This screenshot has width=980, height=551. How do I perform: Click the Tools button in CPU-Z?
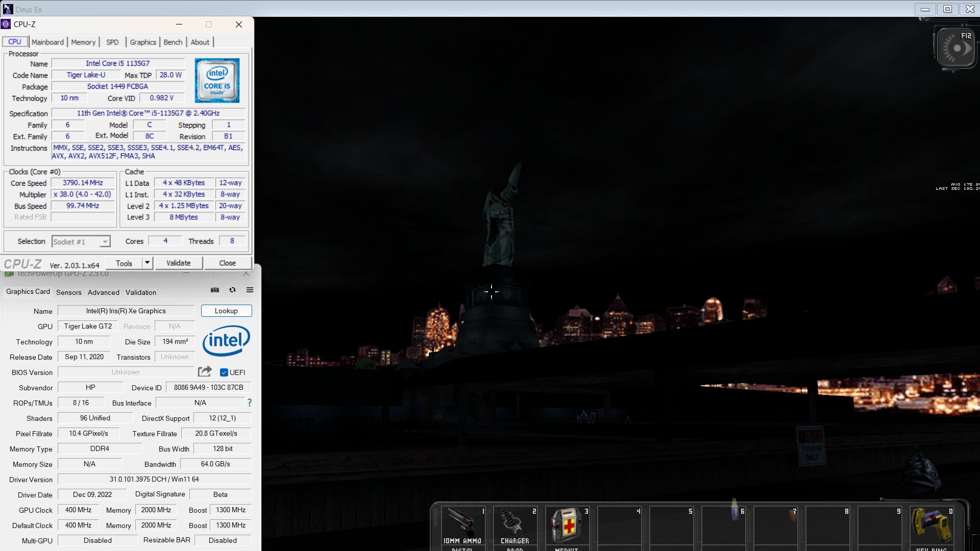click(124, 263)
